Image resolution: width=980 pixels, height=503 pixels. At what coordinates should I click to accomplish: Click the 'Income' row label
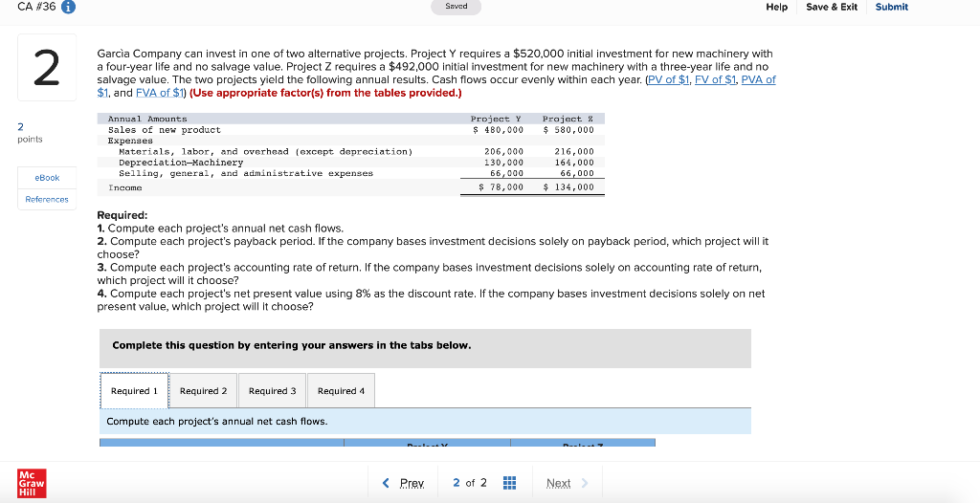pos(125,187)
